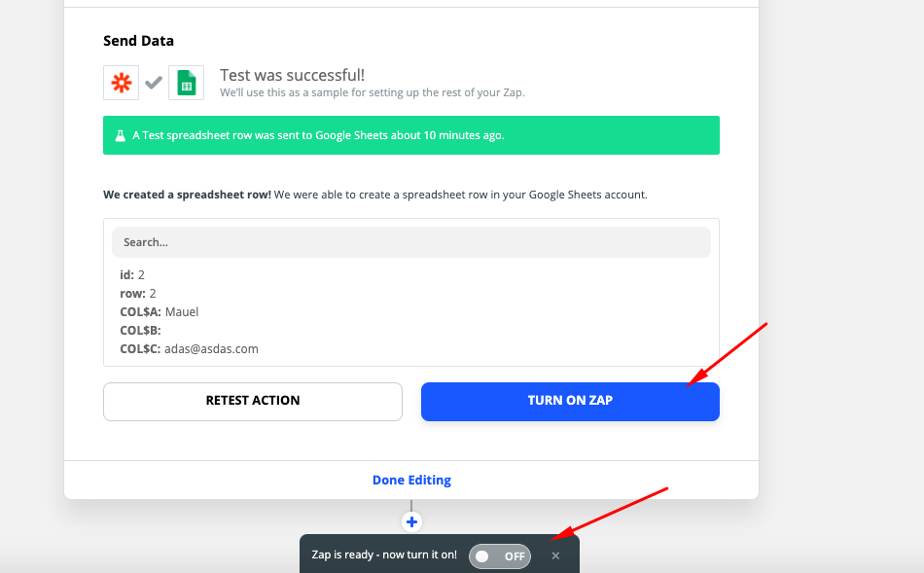Click the Zapier orange asterisk app icon

pyautogui.click(x=121, y=83)
